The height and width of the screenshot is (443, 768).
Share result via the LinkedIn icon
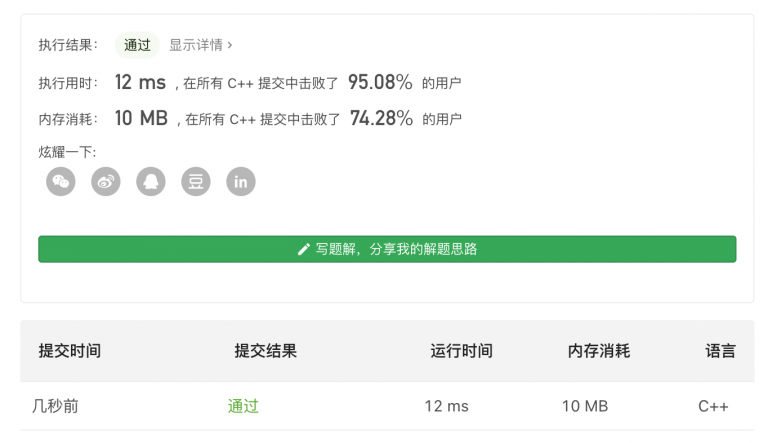click(x=241, y=181)
